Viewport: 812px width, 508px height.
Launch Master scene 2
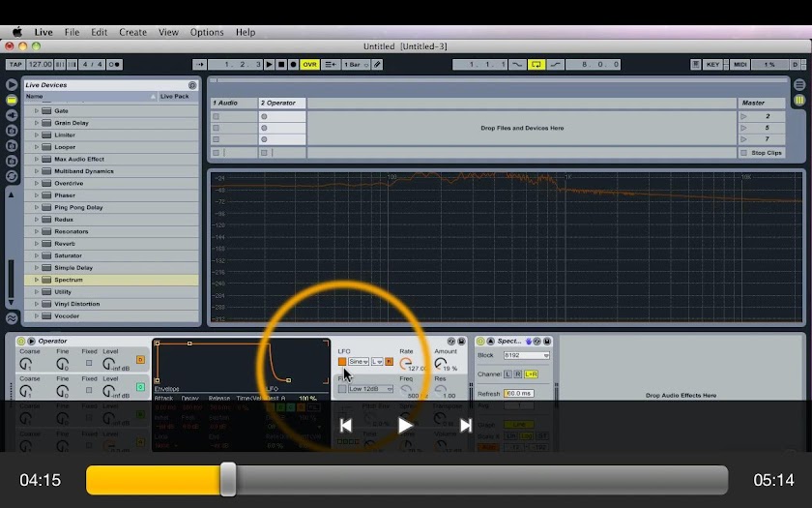click(743, 117)
